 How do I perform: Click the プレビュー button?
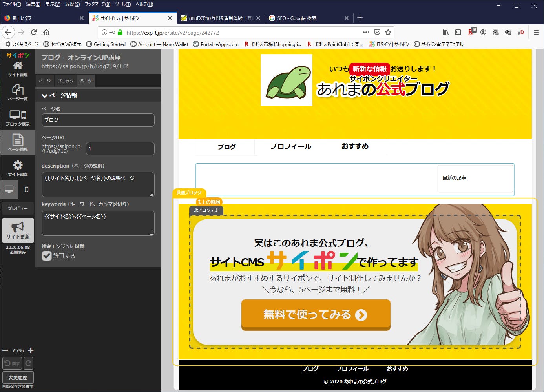18,208
